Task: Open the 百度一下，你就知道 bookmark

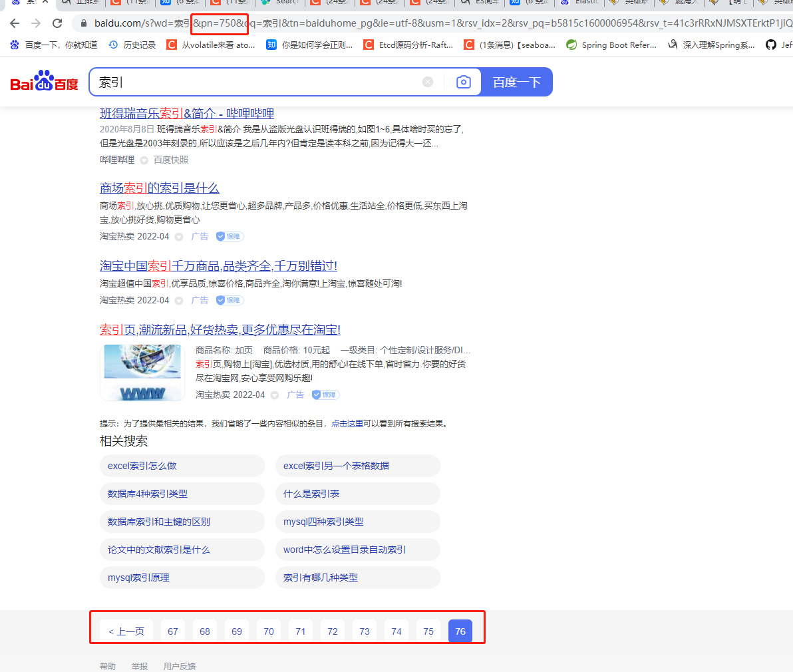Action: [54, 45]
